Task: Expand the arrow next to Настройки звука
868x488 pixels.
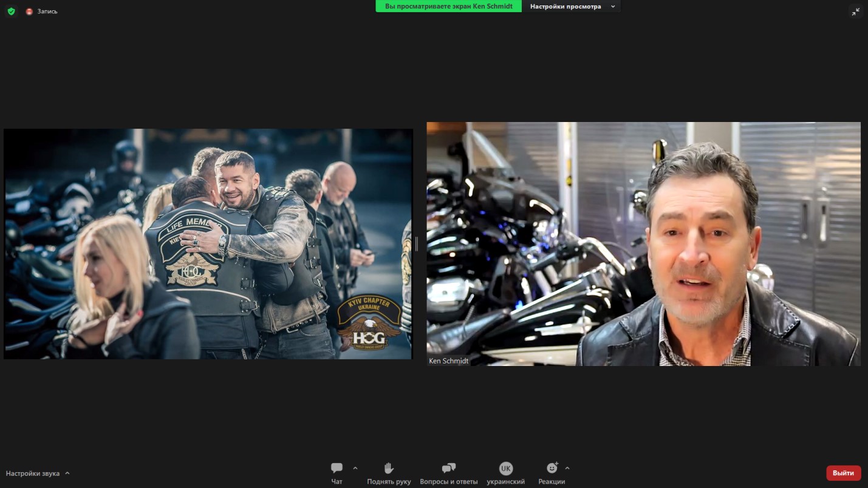Action: (67, 473)
